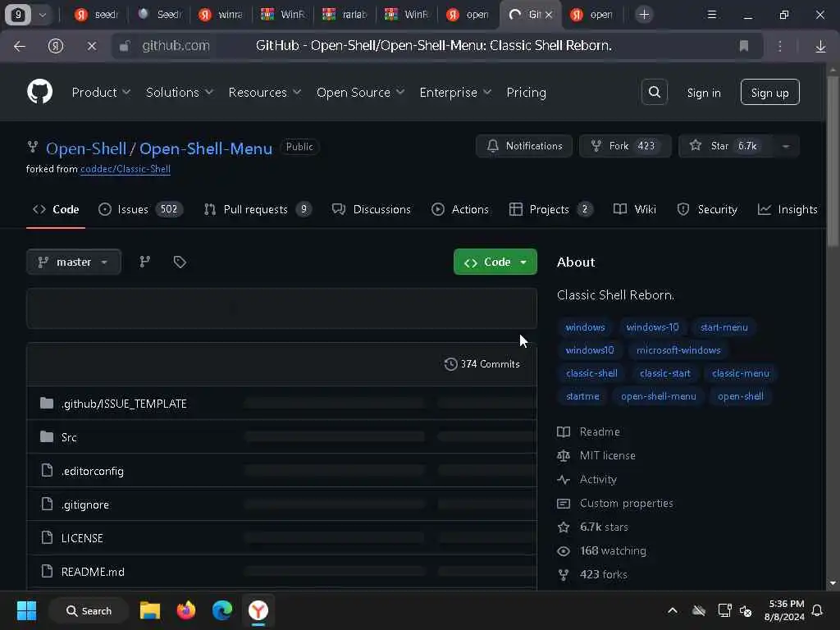This screenshot has width=840, height=630.
Task: Open the notification bell in the taskbar
Action: (x=818, y=610)
